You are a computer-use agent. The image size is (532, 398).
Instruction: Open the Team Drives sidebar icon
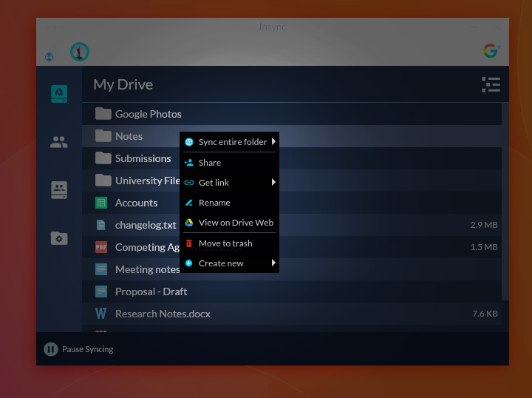pos(59,190)
